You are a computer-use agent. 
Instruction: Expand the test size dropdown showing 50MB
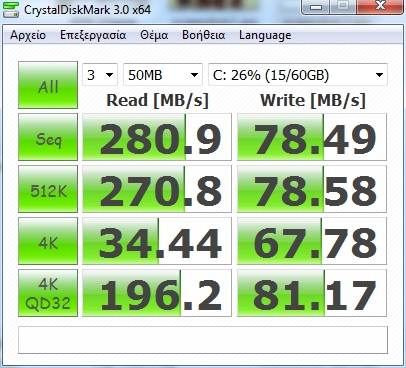tap(163, 75)
